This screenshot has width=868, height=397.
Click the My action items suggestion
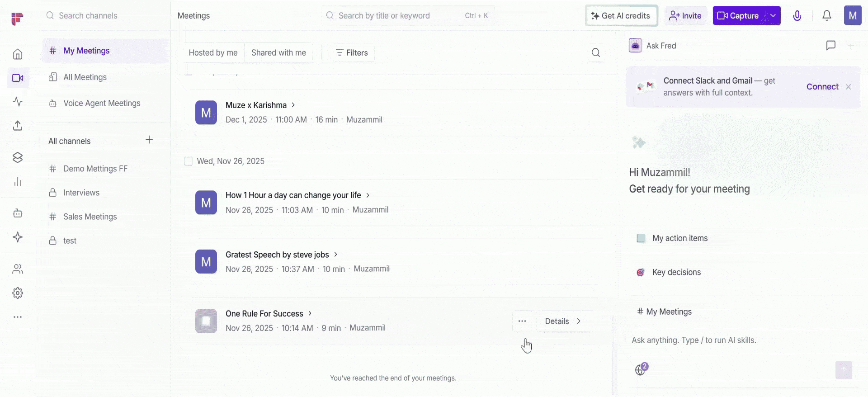672,238
